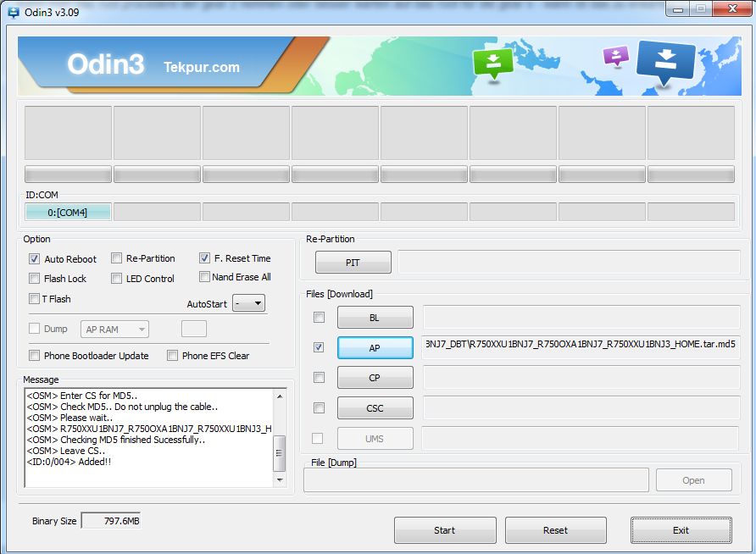
Task: Click the Reset button
Action: click(556, 530)
